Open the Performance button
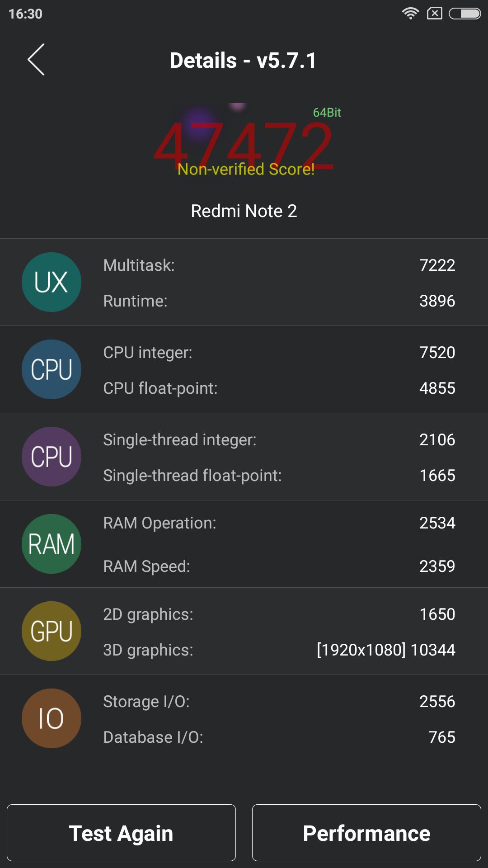Screen dimensions: 488x868 pos(366,833)
